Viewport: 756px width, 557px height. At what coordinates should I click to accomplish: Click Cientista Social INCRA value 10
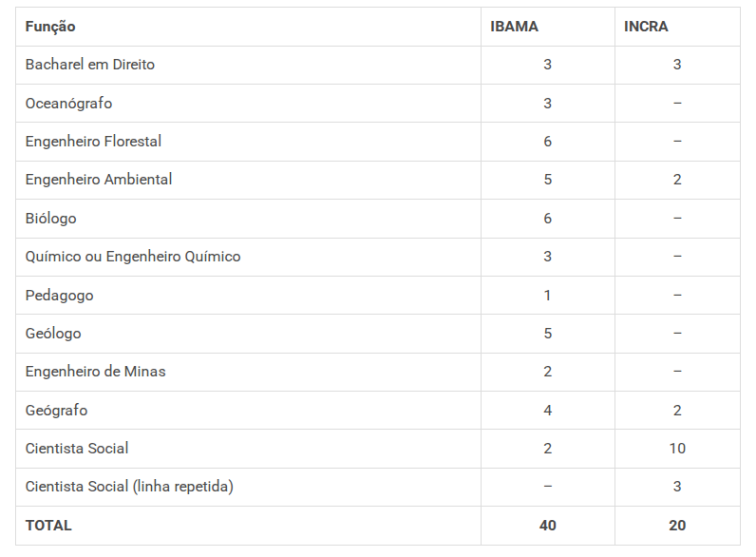point(677,449)
